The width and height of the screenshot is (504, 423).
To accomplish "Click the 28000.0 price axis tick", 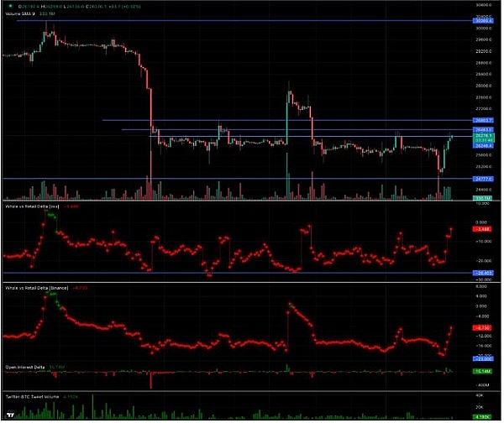I will coord(484,86).
